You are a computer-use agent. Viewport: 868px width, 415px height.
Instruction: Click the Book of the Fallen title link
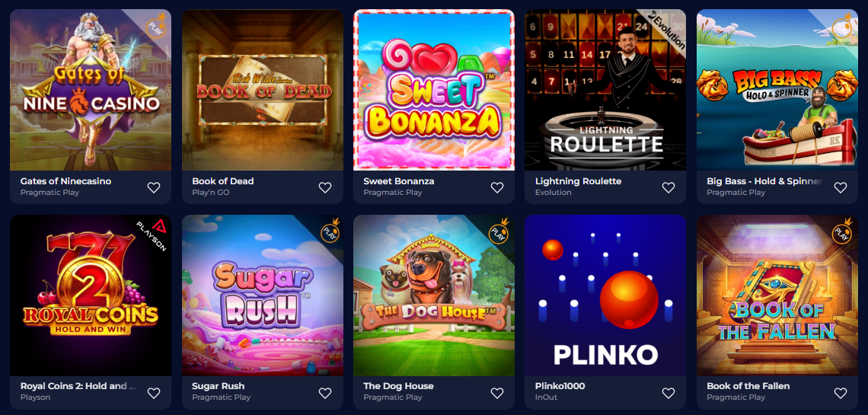(x=748, y=386)
